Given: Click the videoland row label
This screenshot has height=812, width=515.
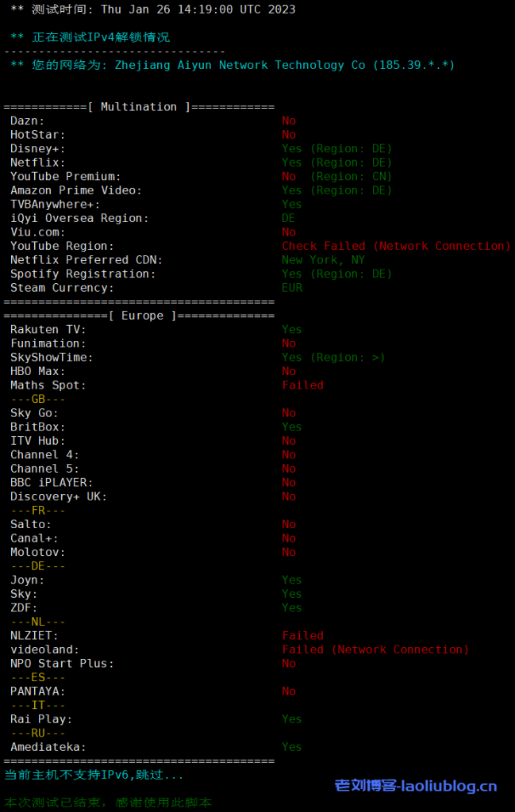Looking at the screenshot, I should point(41,649).
